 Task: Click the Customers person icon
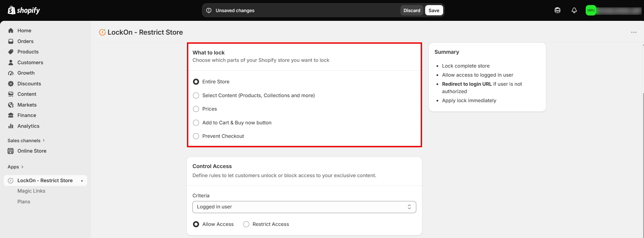[x=11, y=63]
